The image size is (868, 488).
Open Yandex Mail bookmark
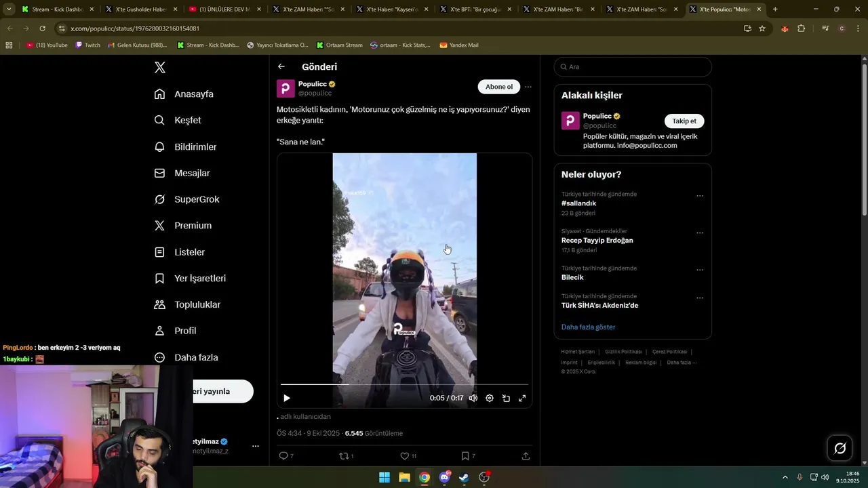click(459, 45)
